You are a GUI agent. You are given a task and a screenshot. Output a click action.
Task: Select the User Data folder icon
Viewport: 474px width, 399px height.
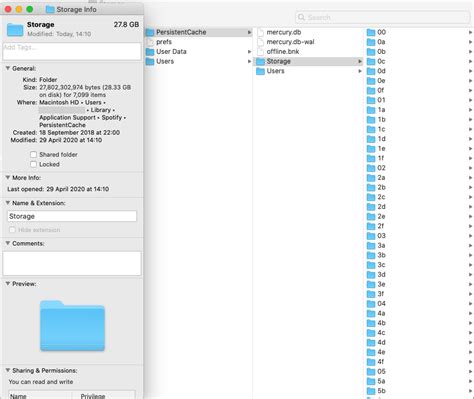point(150,52)
